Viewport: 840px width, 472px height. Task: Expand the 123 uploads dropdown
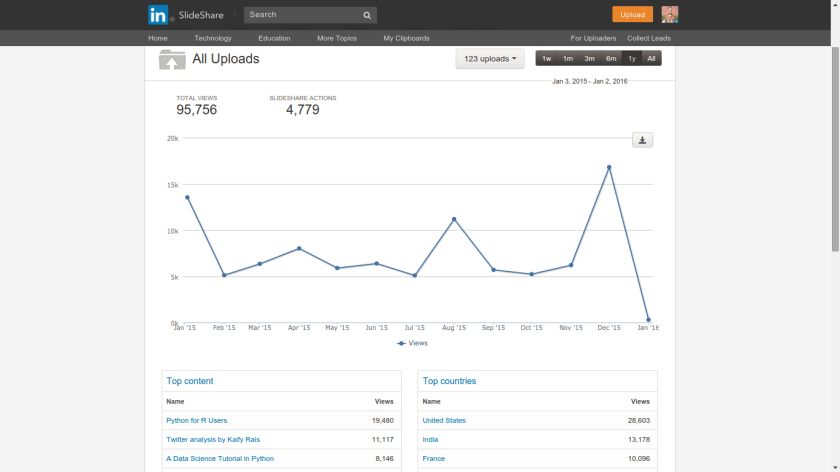(x=490, y=59)
